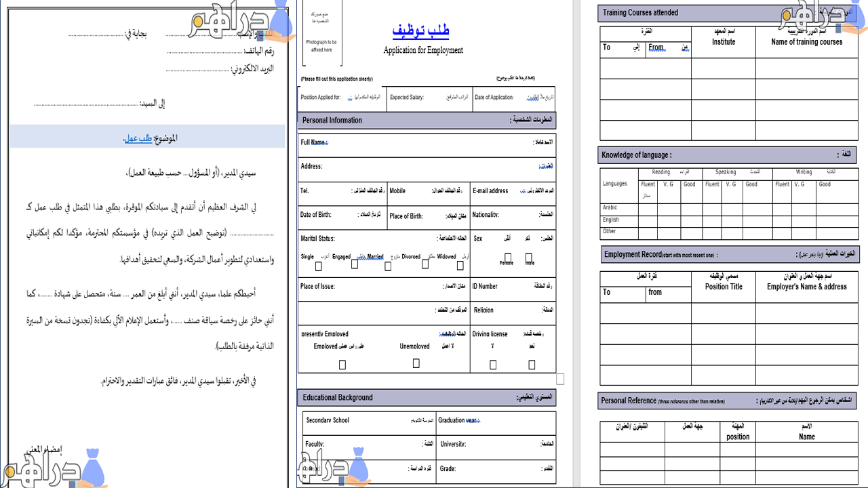Viewport: 868px width, 488px height.
Task: Click the Tel. field
Action: click(342, 192)
